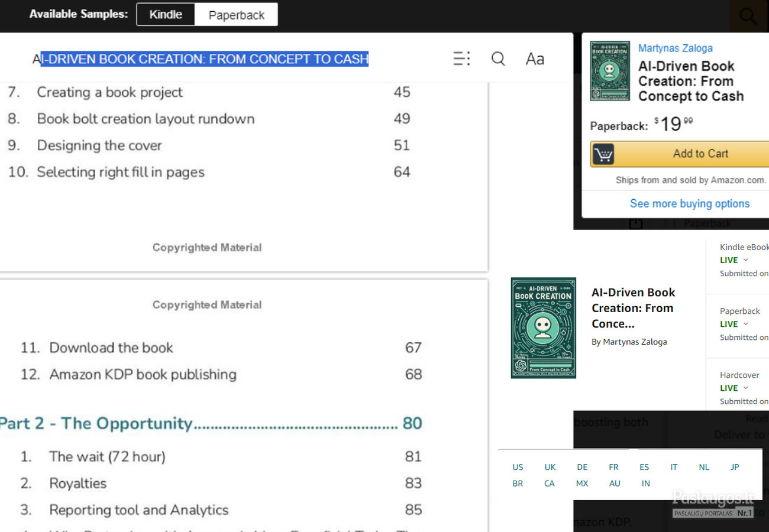Select the BR marketplace link
The height and width of the screenshot is (532, 769).
click(x=518, y=484)
